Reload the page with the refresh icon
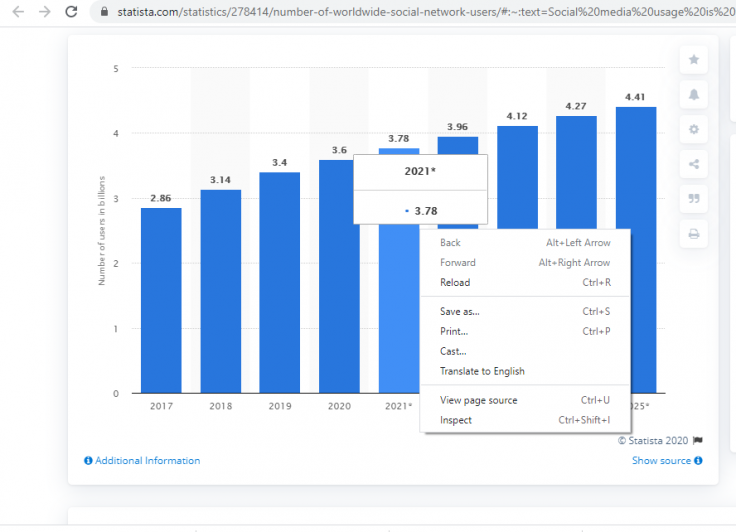Screen dimensions: 736x532 coord(71,11)
